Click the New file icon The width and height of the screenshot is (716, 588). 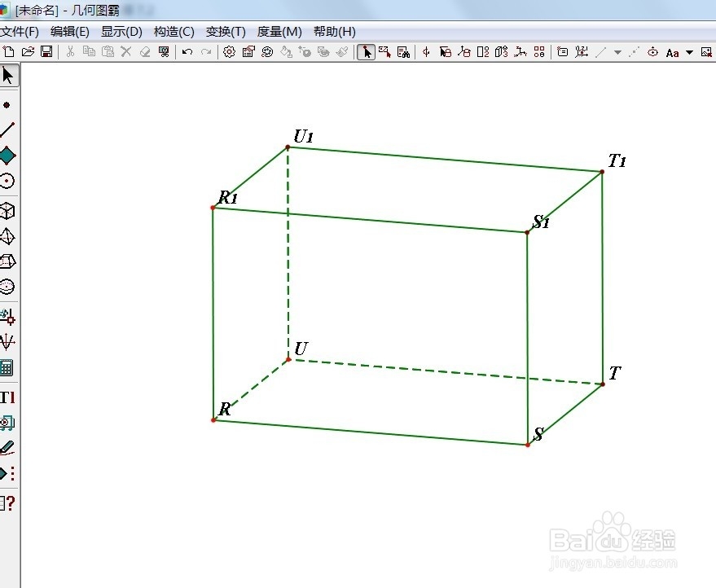point(9,51)
